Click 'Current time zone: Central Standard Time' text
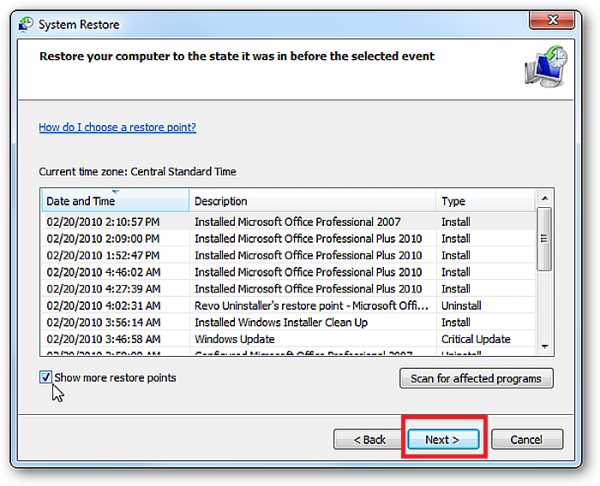600x486 pixels. [x=137, y=171]
